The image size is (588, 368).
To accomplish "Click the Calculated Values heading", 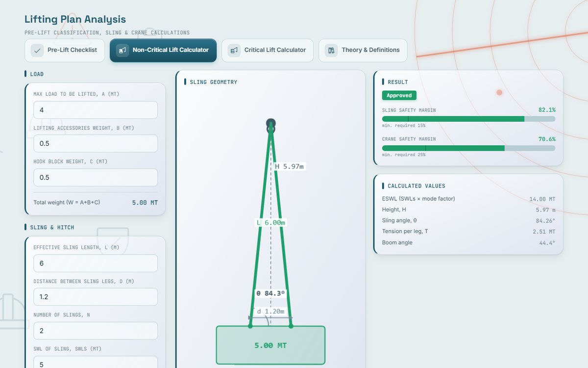I will pyautogui.click(x=416, y=186).
